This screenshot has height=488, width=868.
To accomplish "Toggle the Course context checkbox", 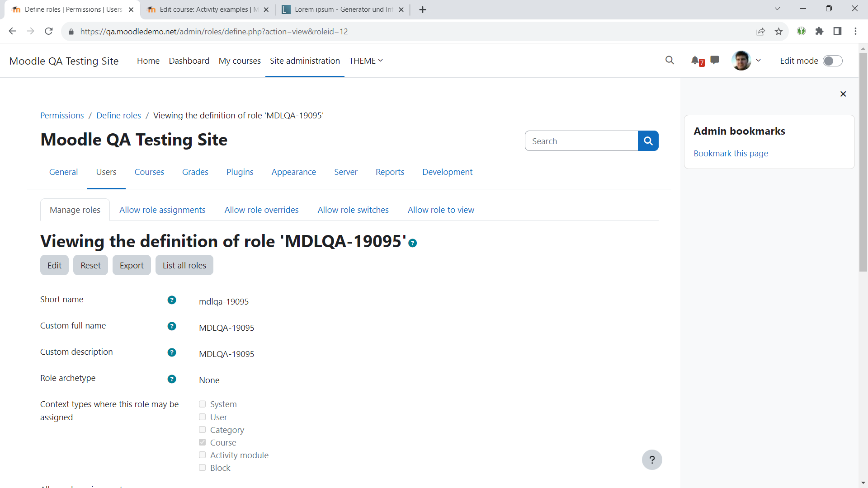I will pos(202,442).
